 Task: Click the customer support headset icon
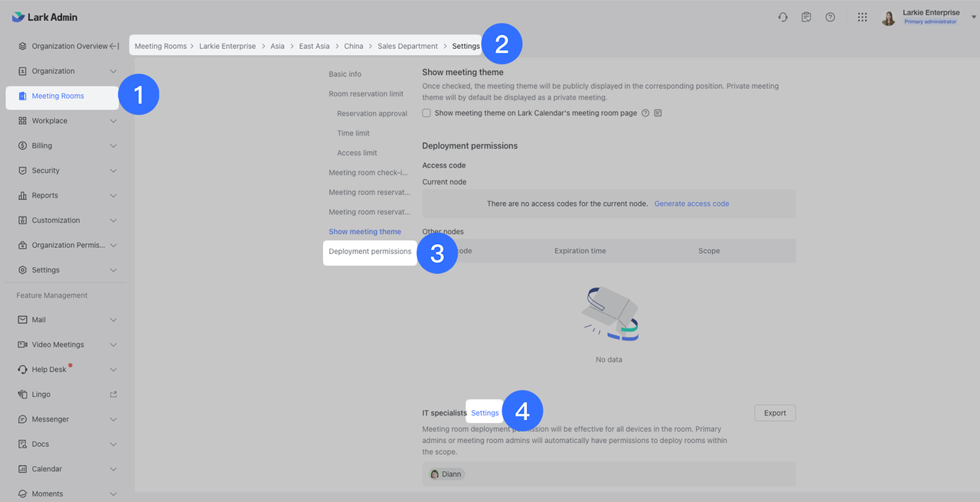(x=782, y=17)
